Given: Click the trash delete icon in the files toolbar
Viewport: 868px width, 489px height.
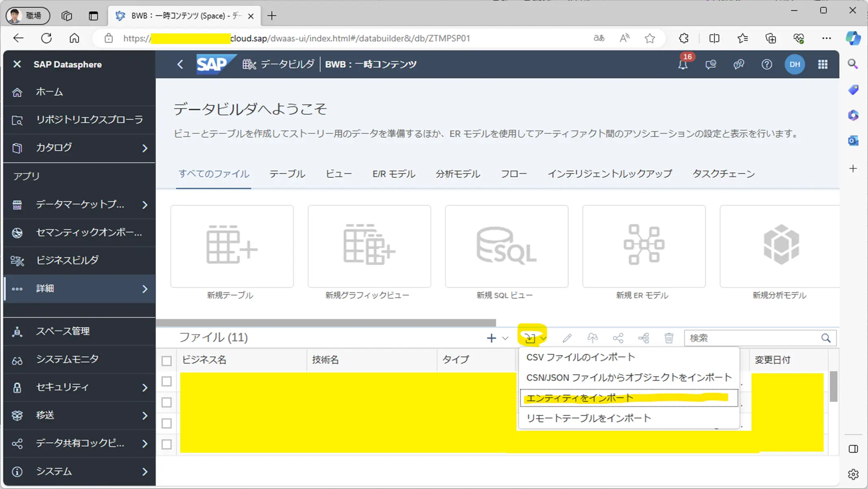Looking at the screenshot, I should (x=669, y=338).
